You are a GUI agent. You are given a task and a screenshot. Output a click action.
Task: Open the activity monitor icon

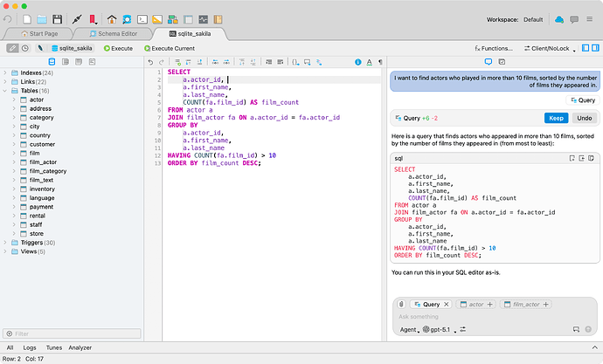(x=203, y=19)
